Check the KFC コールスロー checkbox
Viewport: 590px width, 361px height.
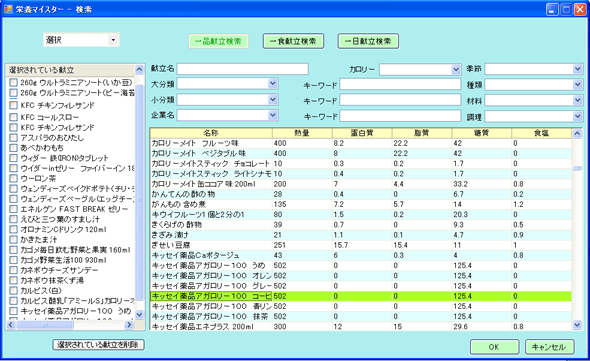[14, 117]
